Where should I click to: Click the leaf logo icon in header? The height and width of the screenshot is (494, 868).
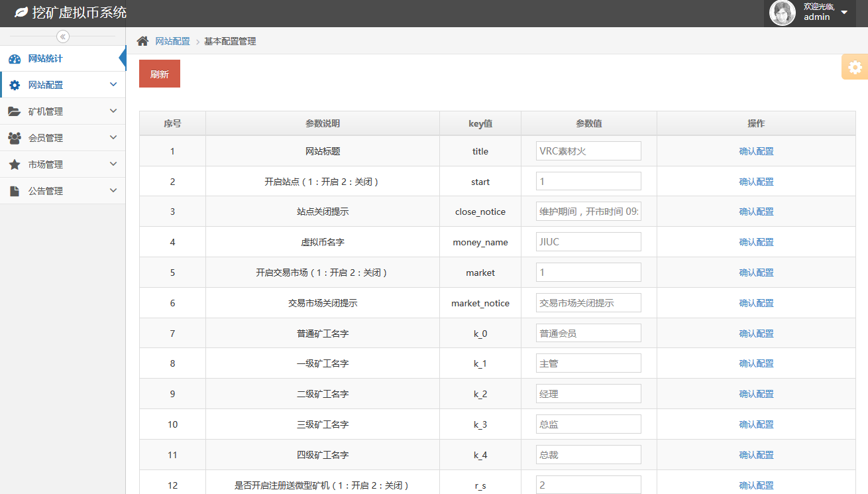click(21, 13)
